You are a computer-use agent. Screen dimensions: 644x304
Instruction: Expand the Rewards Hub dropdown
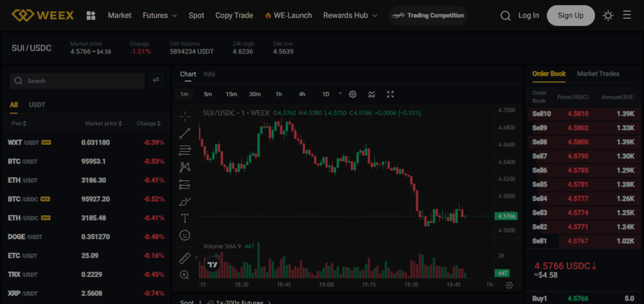(350, 15)
